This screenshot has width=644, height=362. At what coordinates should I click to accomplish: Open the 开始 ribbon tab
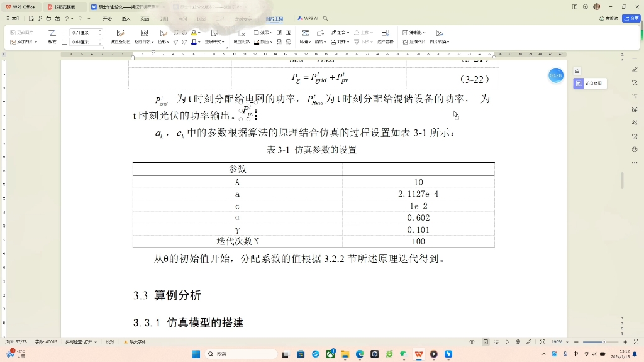click(x=108, y=19)
